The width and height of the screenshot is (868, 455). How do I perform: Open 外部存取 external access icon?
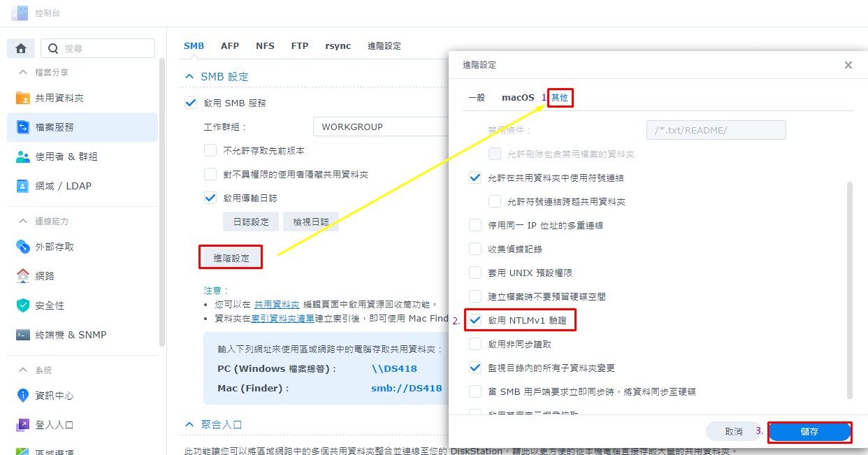[23, 247]
